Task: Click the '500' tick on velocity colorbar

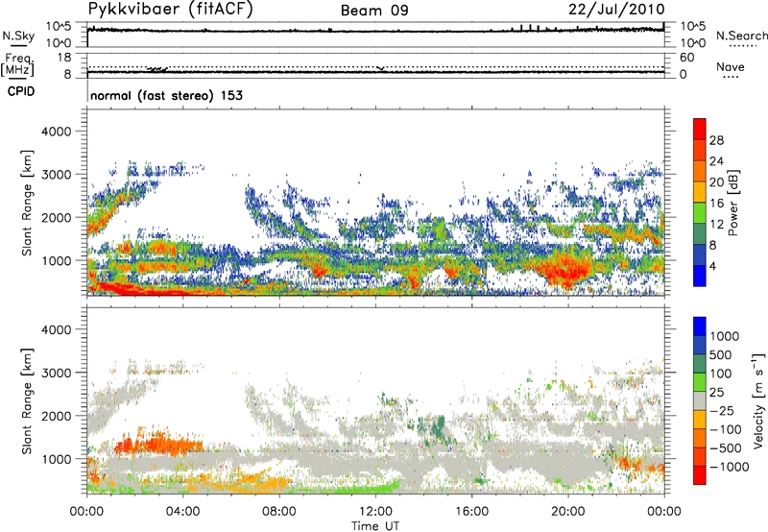Action: 721,355
